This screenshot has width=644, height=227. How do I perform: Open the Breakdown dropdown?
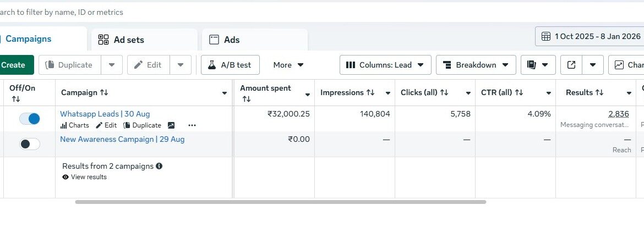coord(476,65)
